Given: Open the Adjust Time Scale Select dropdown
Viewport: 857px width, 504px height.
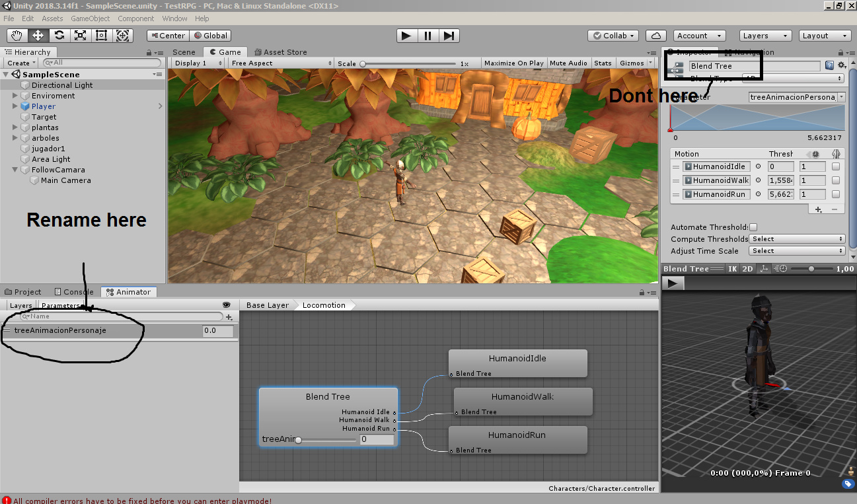Looking at the screenshot, I should coord(796,250).
